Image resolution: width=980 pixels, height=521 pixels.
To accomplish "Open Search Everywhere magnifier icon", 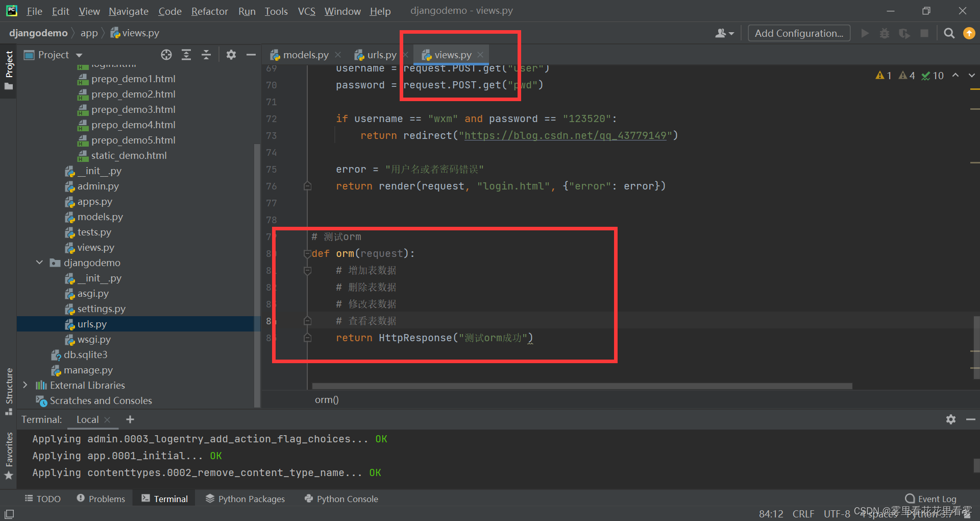I will pos(949,33).
